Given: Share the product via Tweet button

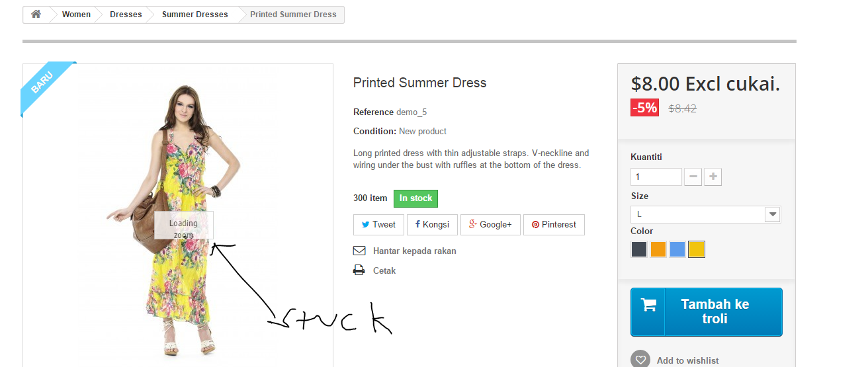Looking at the screenshot, I should [x=378, y=224].
